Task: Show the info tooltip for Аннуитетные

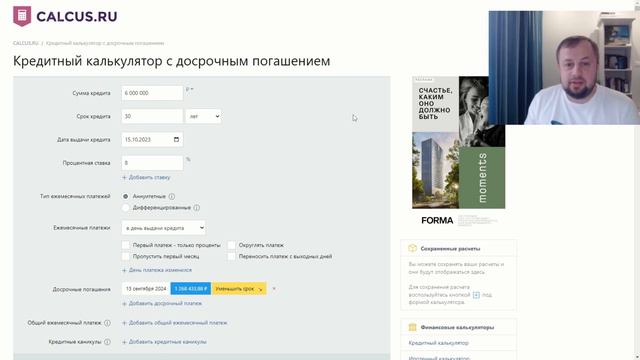Action: coord(172,196)
